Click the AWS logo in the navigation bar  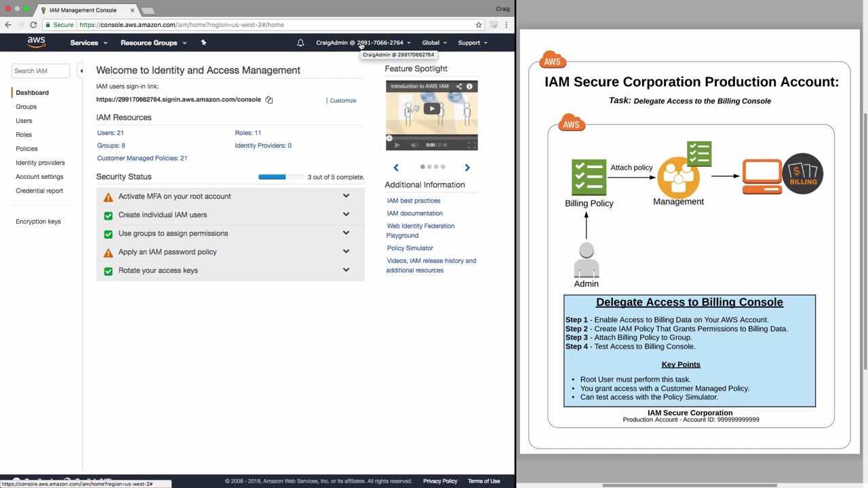(37, 42)
